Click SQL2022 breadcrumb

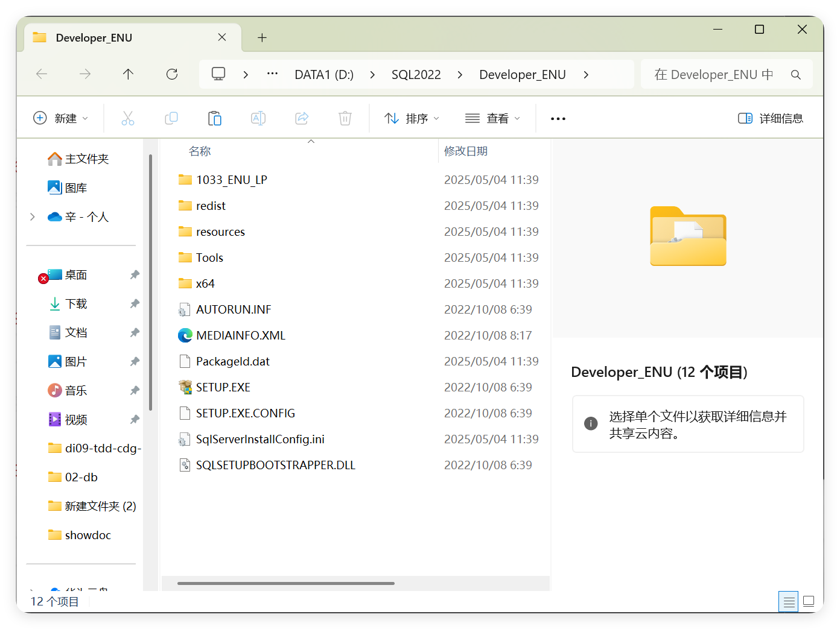(416, 74)
